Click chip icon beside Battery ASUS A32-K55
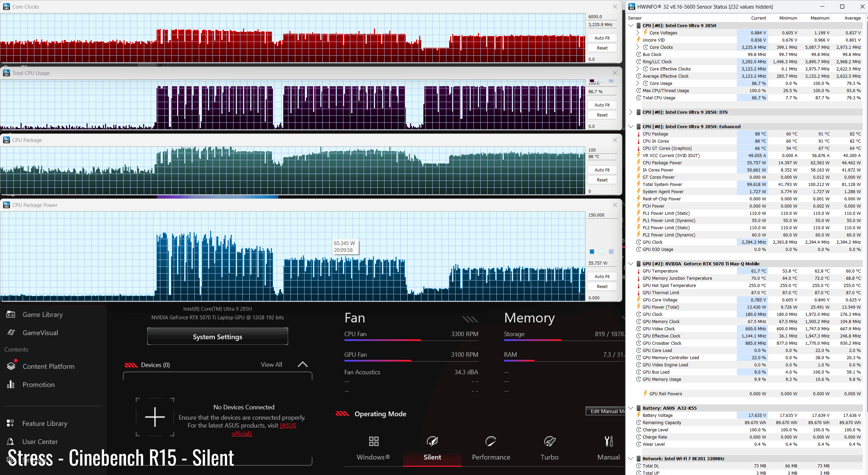 click(638, 408)
